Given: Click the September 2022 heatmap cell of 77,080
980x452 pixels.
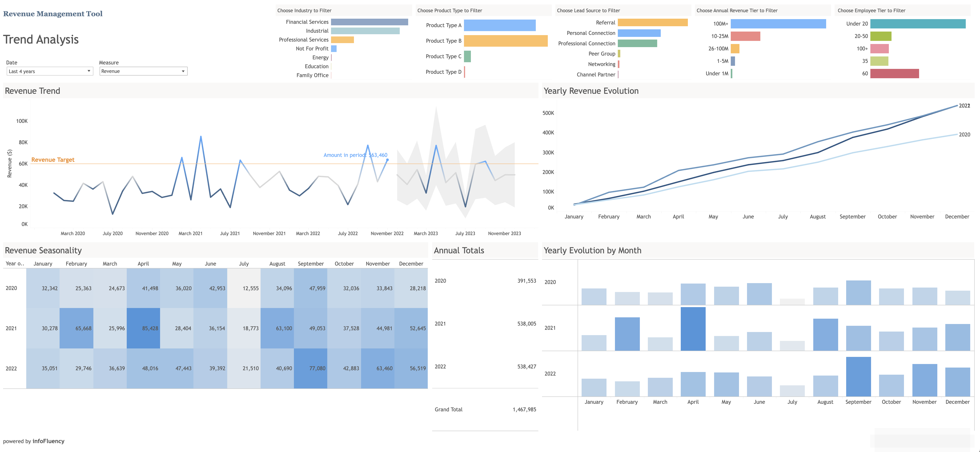Looking at the screenshot, I should [311, 368].
